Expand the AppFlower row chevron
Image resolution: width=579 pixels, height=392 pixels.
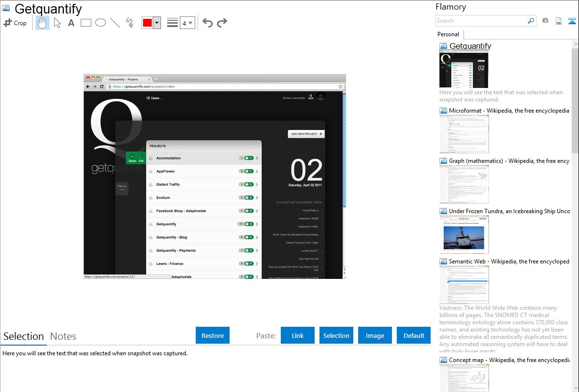click(x=257, y=172)
